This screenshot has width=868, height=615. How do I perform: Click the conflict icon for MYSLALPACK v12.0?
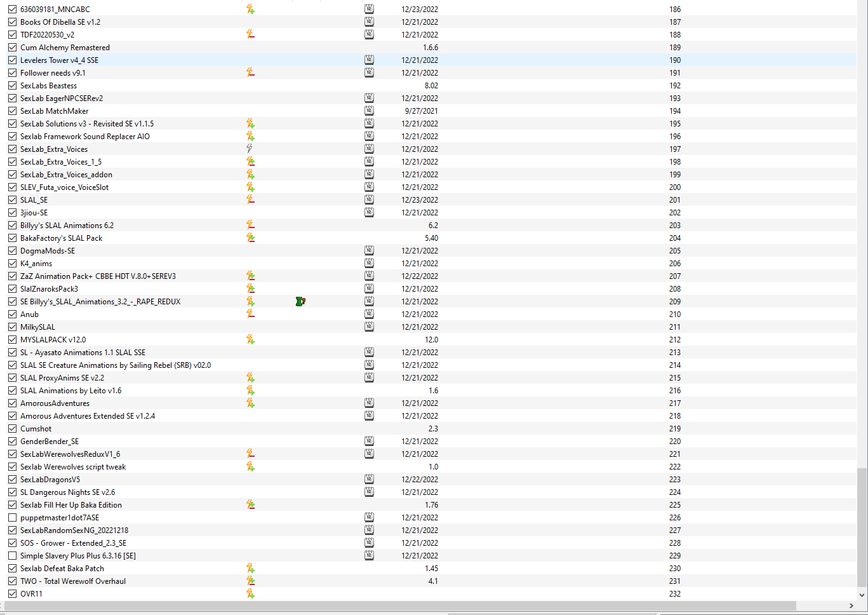pyautogui.click(x=250, y=340)
